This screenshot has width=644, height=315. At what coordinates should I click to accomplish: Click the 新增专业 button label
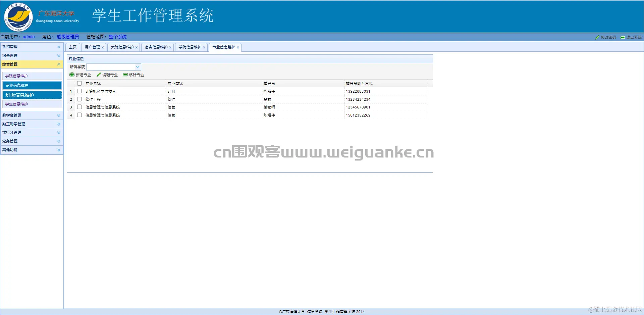click(83, 75)
